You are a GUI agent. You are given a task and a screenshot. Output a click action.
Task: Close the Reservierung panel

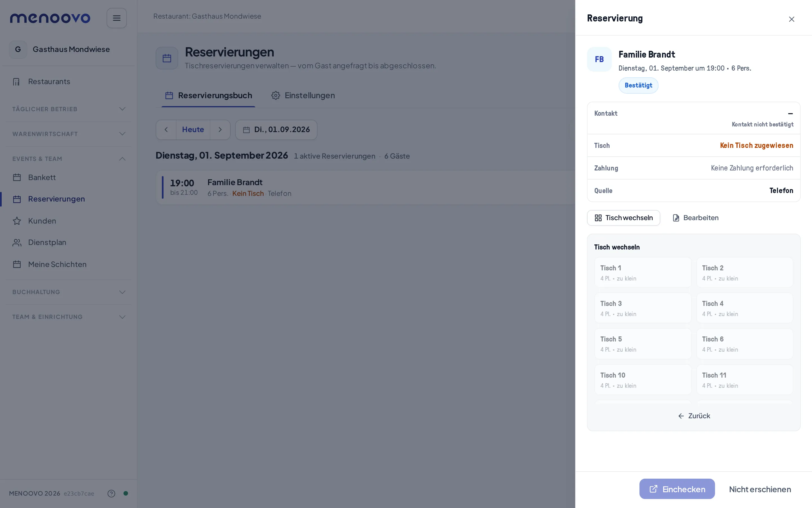[791, 19]
